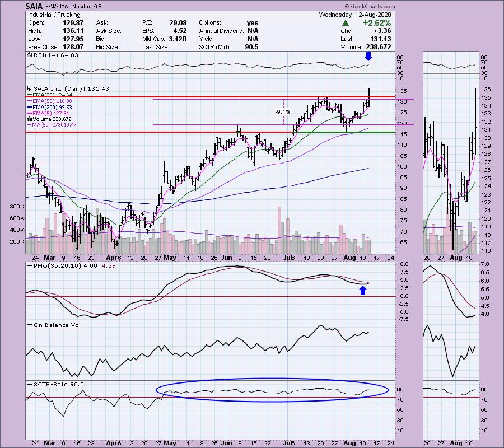The width and height of the screenshot is (504, 448).
Task: Click the SAIA ticker symbol in the header
Action: tap(34, 6)
